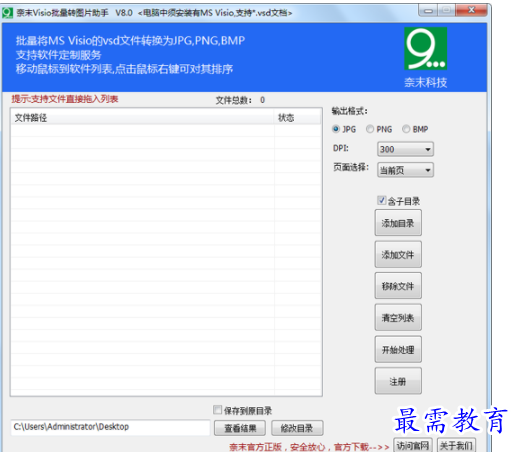516x452 pixels.
Task: Open the DPI dropdown showing 300
Action: pyautogui.click(x=405, y=149)
